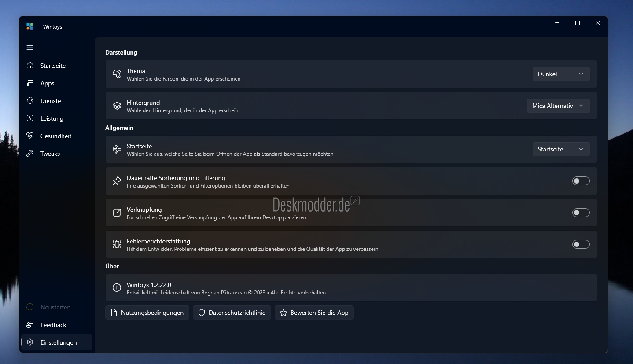Click the star icon on Bewerten Sie die App
Screen dimensions: 633x364
click(283, 313)
